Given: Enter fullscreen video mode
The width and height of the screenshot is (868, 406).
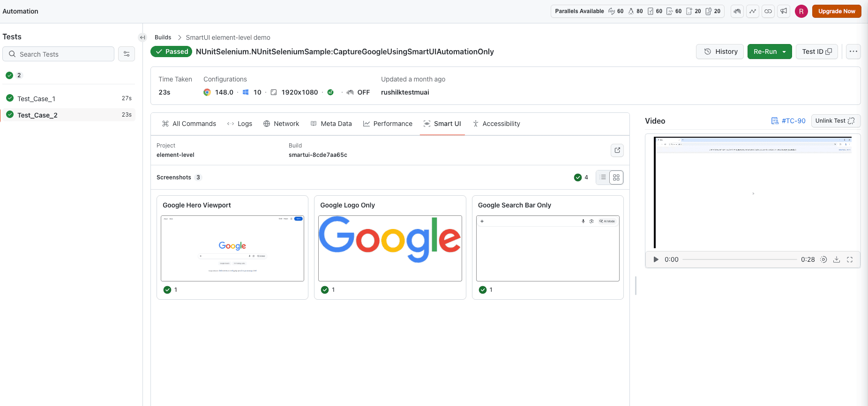Looking at the screenshot, I should [x=850, y=259].
